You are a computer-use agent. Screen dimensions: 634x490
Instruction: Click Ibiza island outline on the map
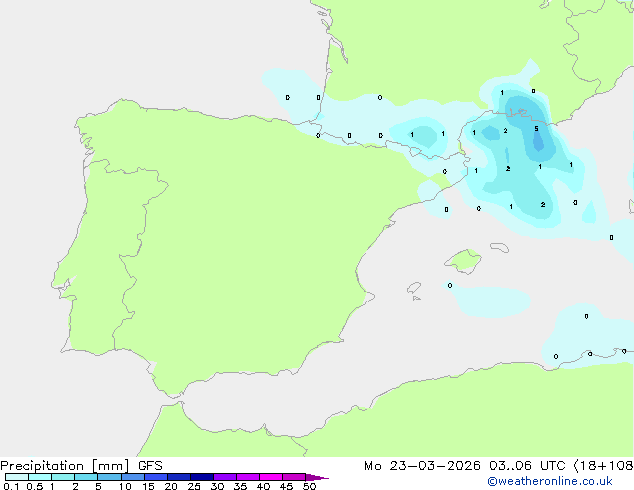point(414,288)
